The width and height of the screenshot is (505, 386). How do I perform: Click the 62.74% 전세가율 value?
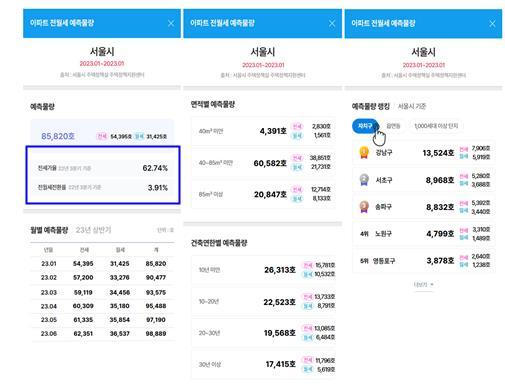(x=155, y=168)
